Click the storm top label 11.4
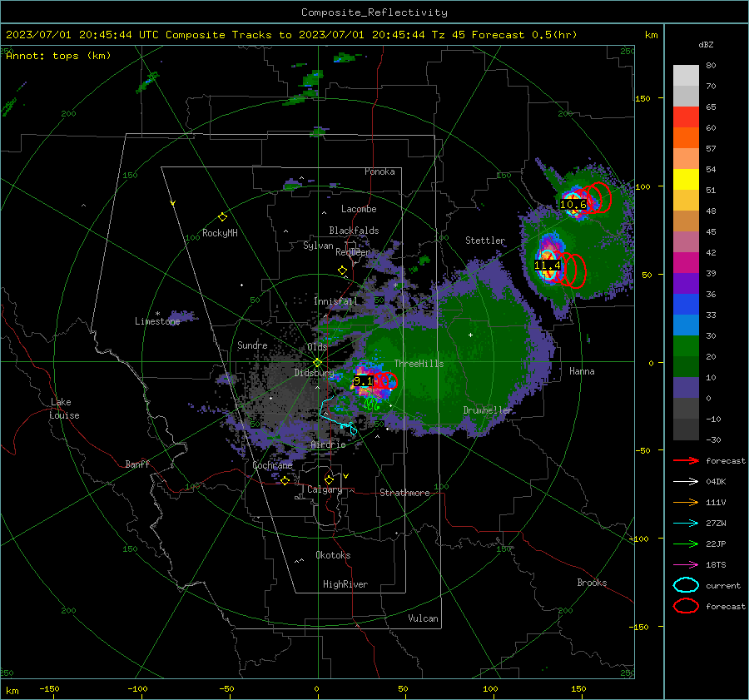 [548, 266]
